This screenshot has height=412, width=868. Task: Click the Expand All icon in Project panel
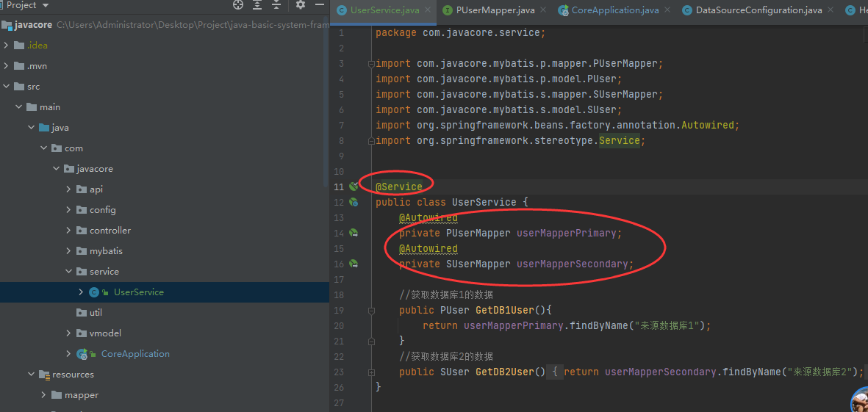tap(257, 5)
